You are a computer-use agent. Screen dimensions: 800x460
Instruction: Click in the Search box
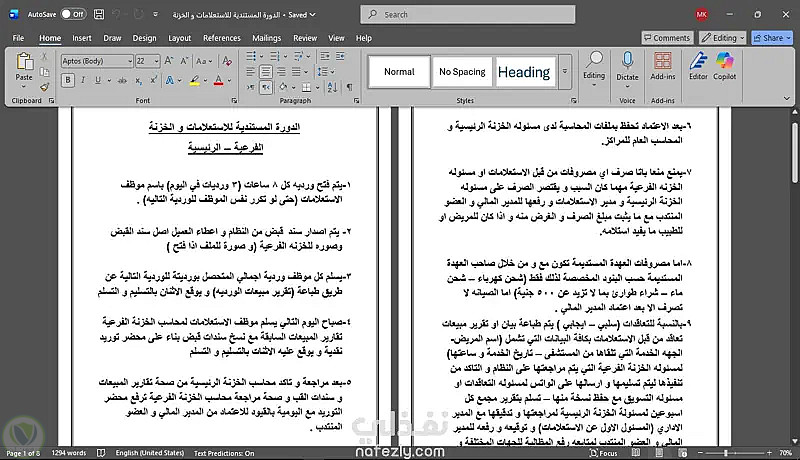[467, 14]
